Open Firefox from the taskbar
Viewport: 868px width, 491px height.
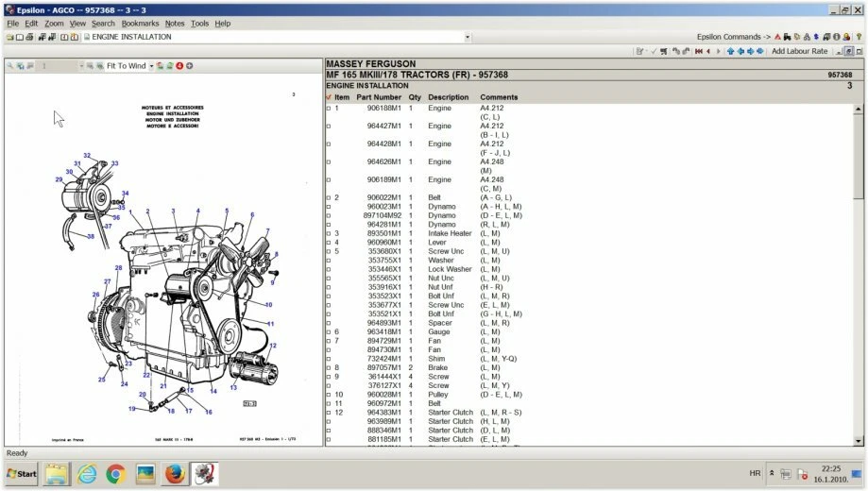(x=175, y=474)
